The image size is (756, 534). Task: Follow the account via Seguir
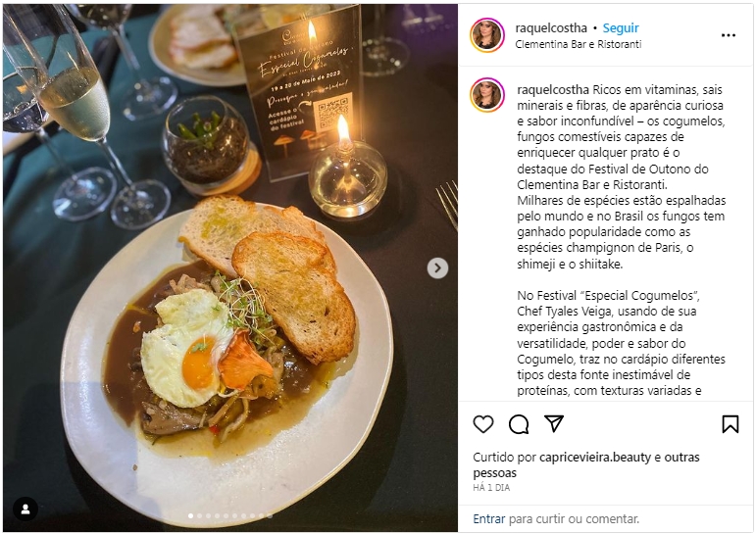pyautogui.click(x=621, y=28)
